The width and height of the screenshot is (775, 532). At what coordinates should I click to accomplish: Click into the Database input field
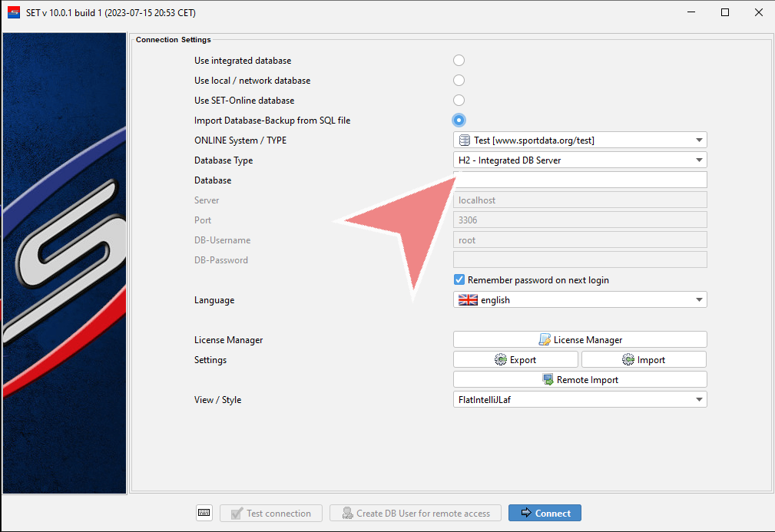click(580, 180)
